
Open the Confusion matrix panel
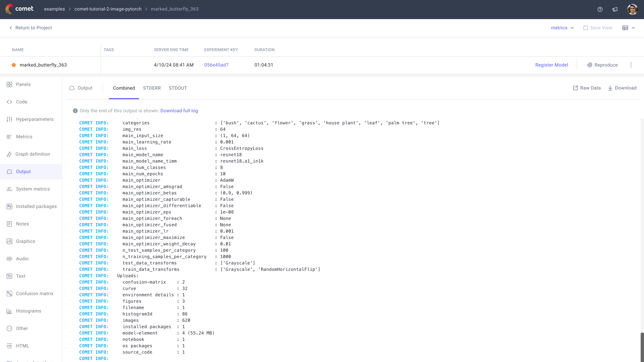[34, 294]
